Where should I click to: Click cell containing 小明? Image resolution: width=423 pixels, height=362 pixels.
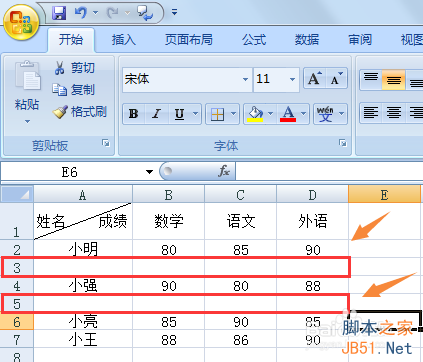pyautogui.click(x=83, y=249)
